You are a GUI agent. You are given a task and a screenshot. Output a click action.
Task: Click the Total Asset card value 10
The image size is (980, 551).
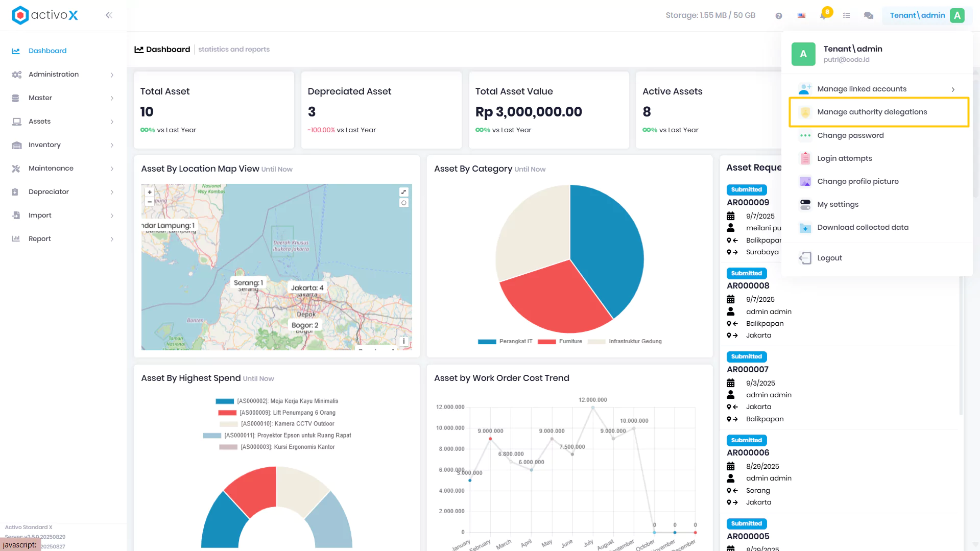pyautogui.click(x=147, y=112)
